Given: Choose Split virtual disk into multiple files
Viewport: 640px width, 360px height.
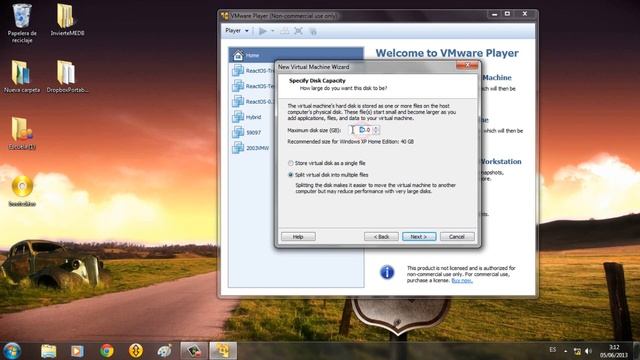Looking at the screenshot, I should coord(328,175).
